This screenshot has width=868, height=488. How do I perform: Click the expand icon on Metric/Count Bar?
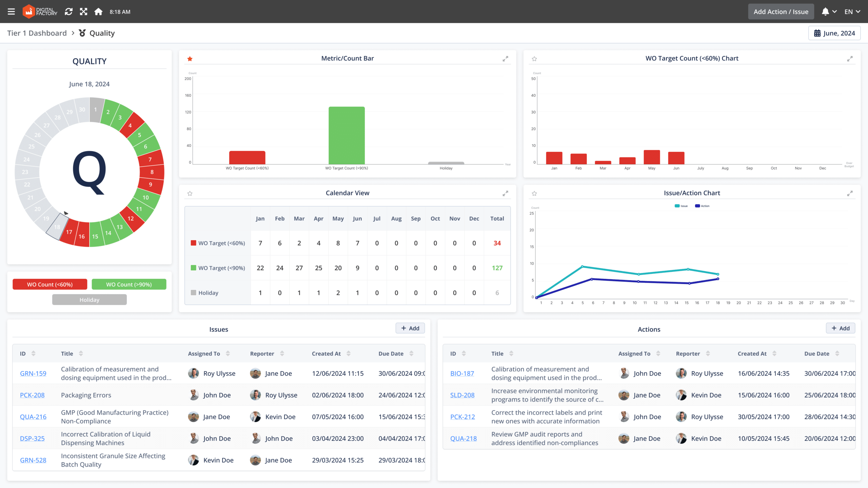point(506,59)
